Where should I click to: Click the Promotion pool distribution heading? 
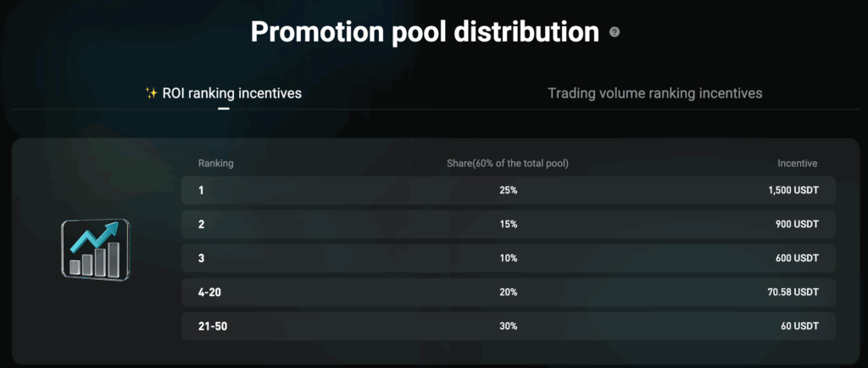click(x=425, y=32)
